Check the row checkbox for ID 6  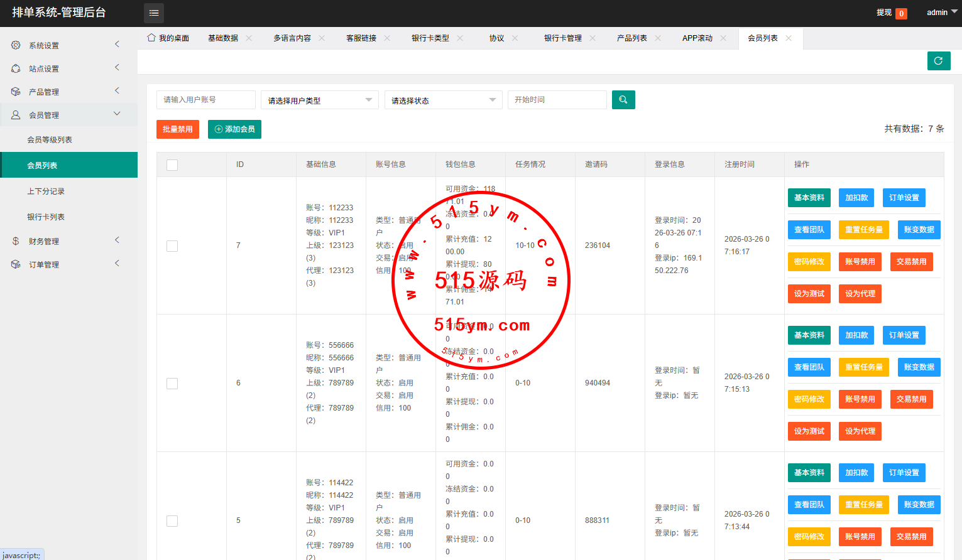tap(172, 384)
